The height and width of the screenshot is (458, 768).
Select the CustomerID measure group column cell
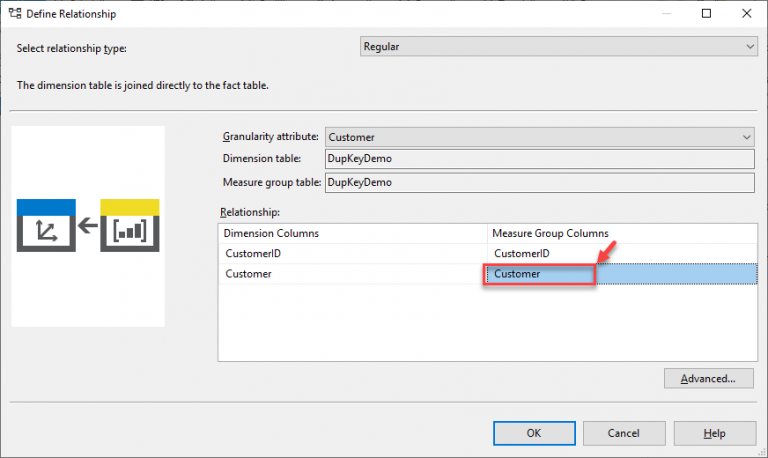click(x=620, y=254)
